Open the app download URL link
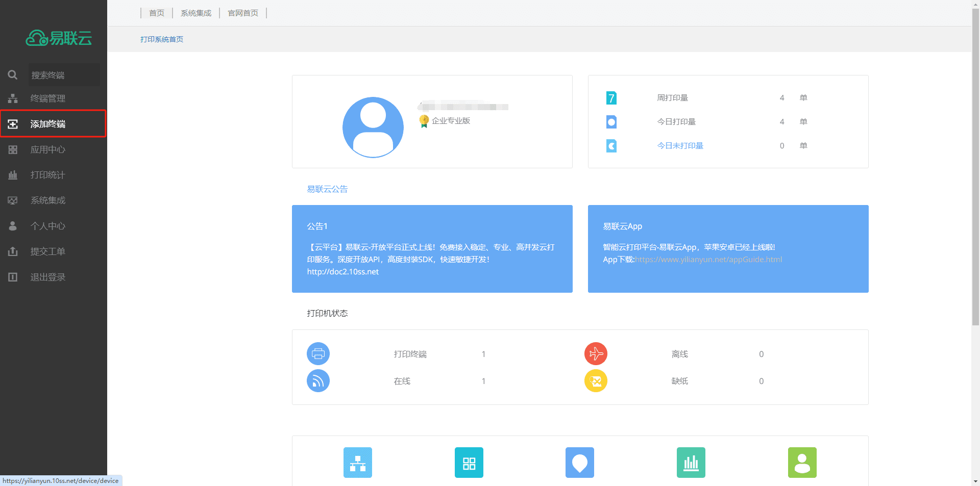Viewport: 980px width, 486px height. [x=708, y=260]
